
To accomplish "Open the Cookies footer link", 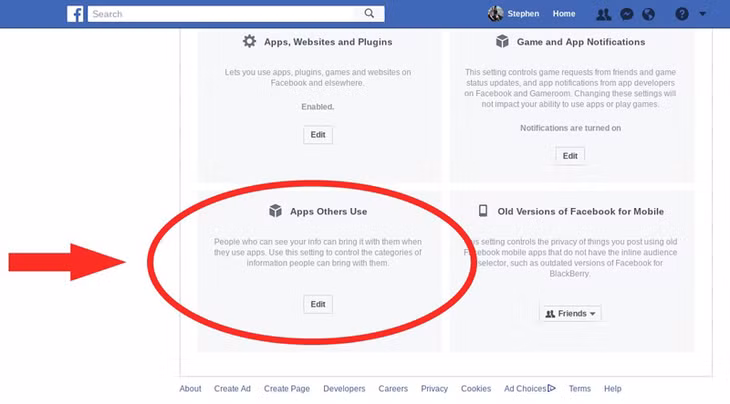I will pos(476,389).
